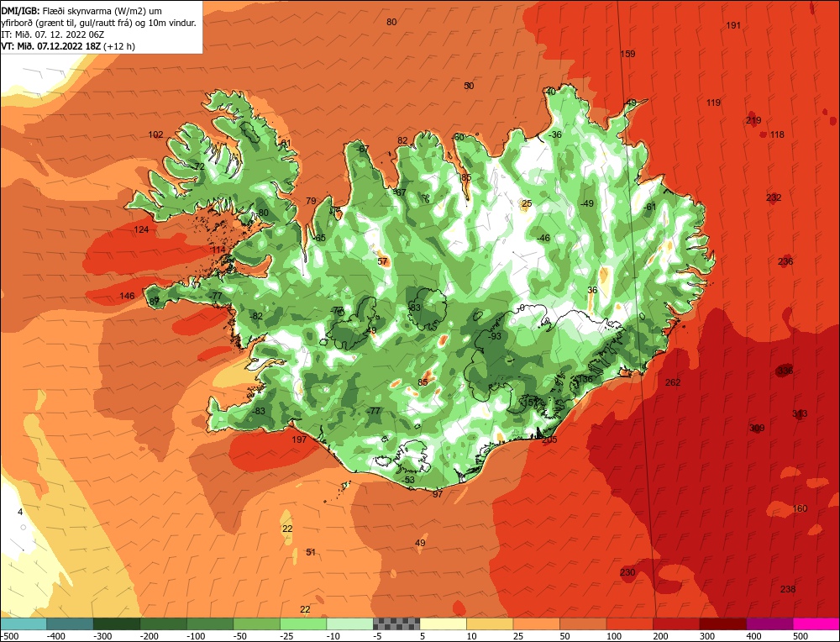Click the purple swatch between 400 and 500
This screenshot has height=642, width=840.
coord(769,624)
